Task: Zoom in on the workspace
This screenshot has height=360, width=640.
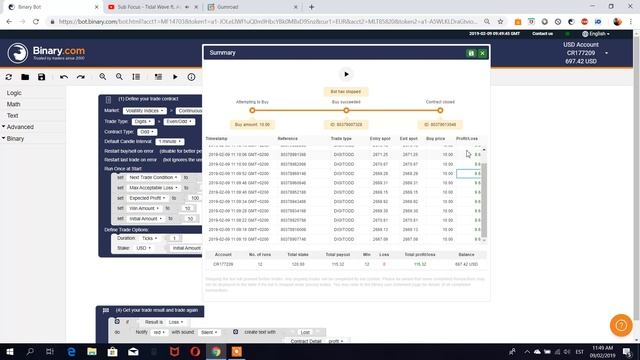Action: coord(102,77)
